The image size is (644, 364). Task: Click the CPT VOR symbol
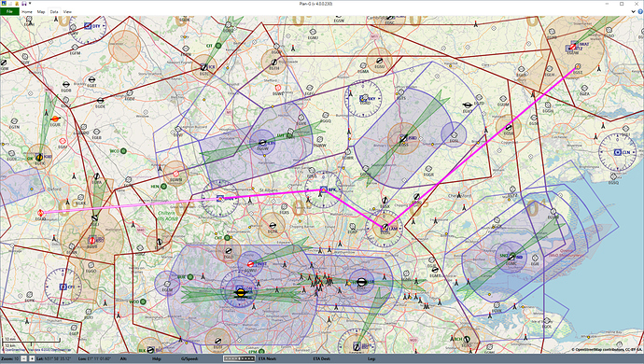click(x=63, y=287)
